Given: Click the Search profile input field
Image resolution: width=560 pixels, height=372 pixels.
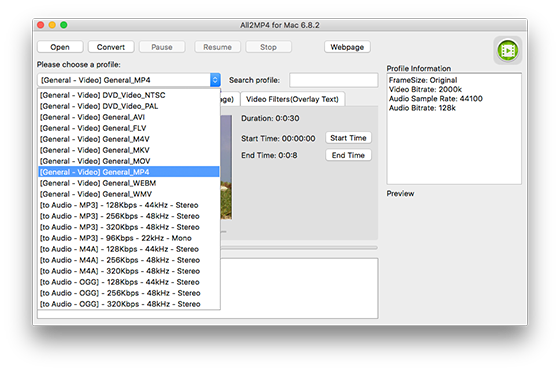Looking at the screenshot, I should [334, 80].
